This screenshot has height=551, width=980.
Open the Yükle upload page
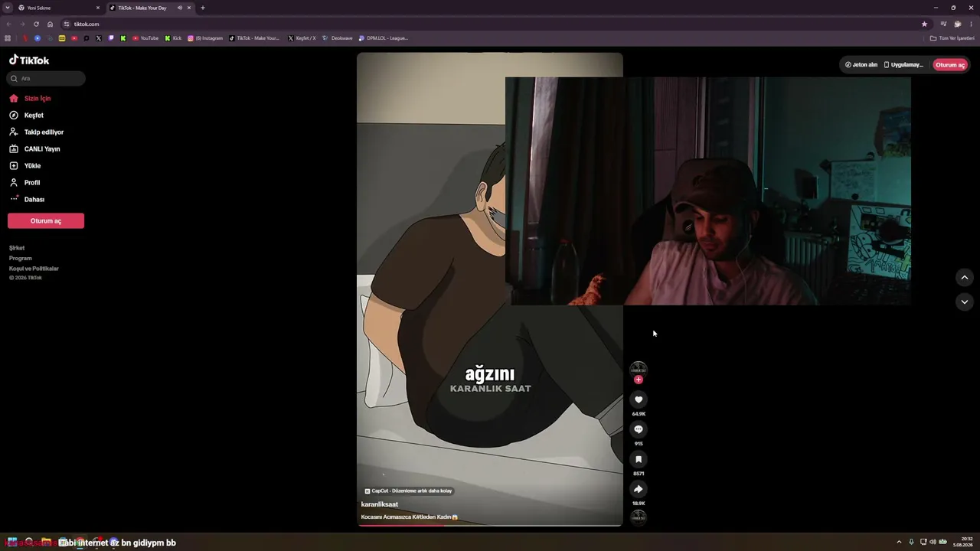[x=25, y=166]
